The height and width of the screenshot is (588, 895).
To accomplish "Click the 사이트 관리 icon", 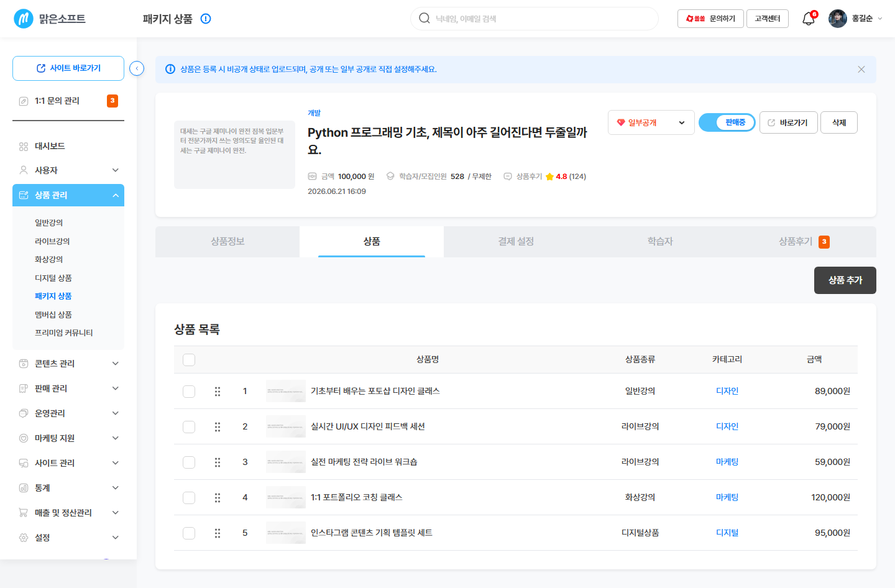I will pos(24,463).
